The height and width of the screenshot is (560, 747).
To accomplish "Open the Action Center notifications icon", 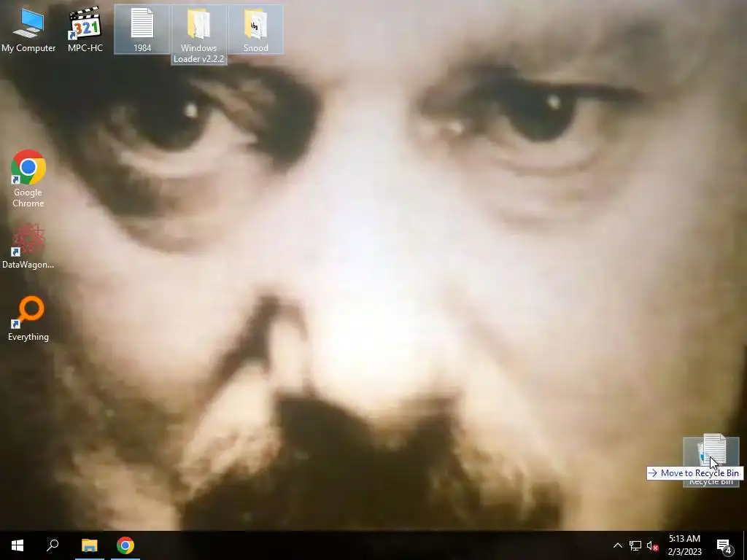I will pos(724,545).
